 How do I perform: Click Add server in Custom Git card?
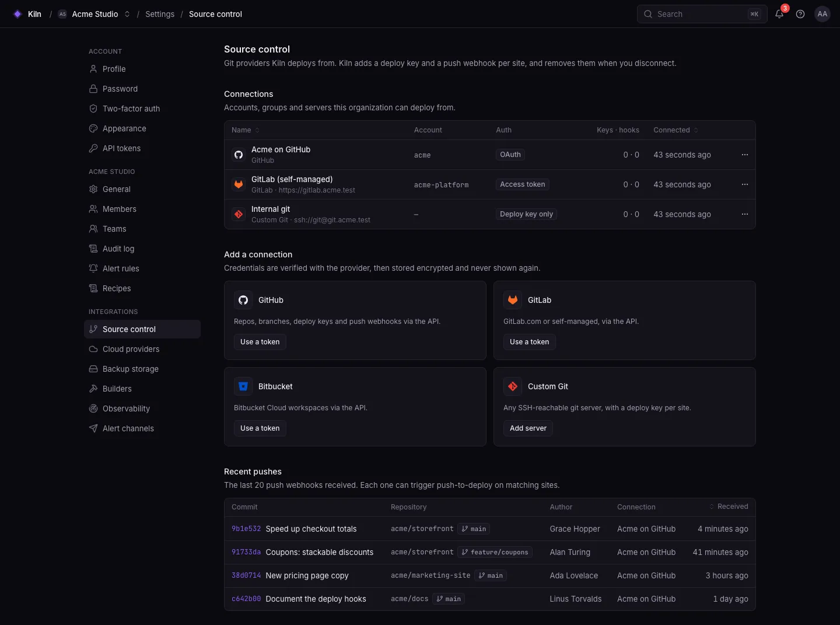coord(528,428)
